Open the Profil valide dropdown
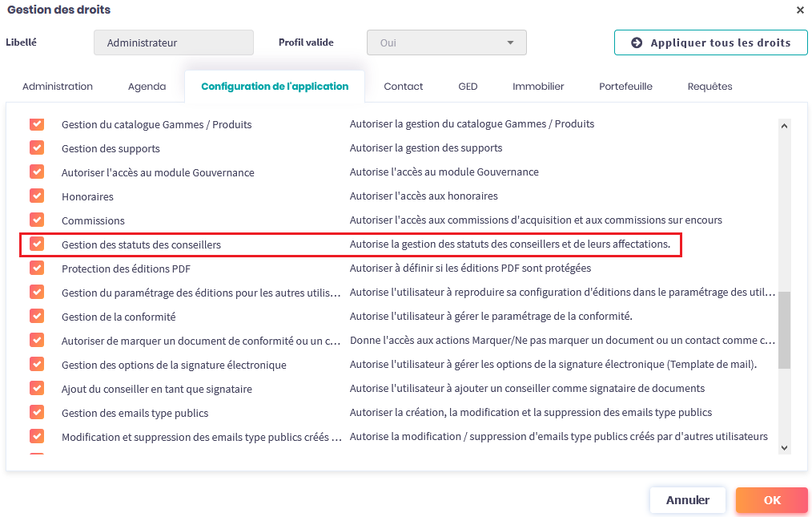 click(x=446, y=42)
